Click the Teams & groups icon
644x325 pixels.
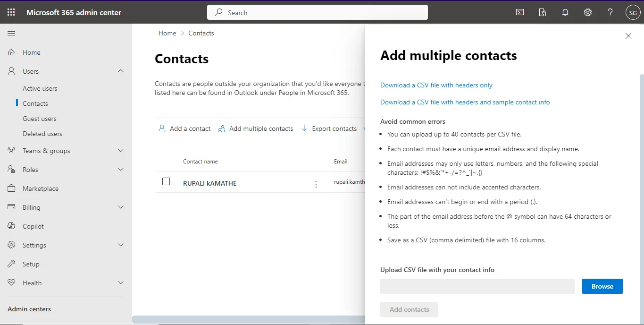12,151
